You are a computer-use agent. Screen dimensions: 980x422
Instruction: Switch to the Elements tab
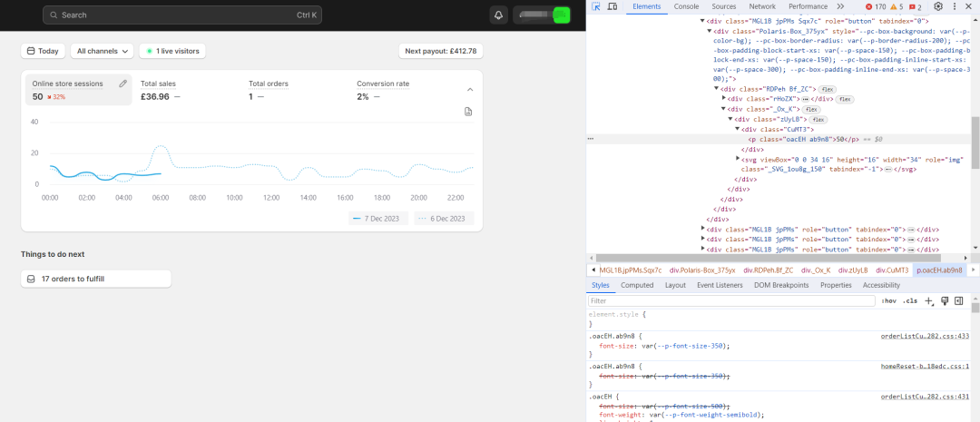pos(646,6)
